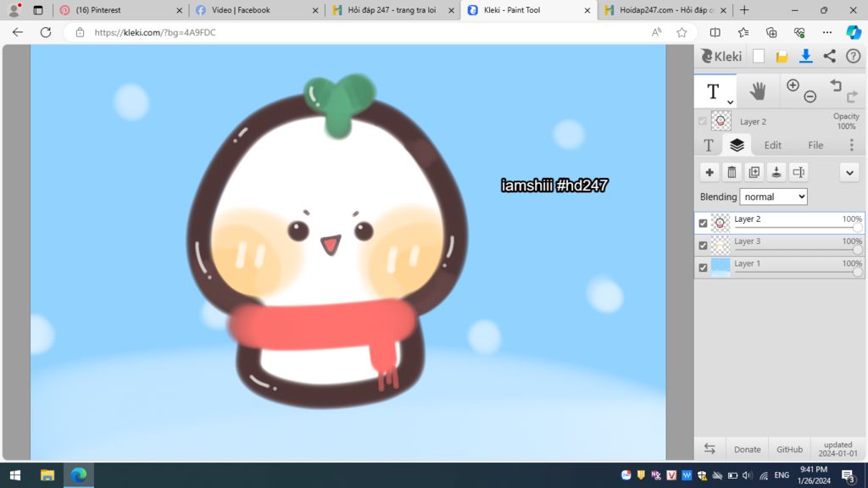
Task: Adjust the Layer 3 opacity slider
Action: tap(798, 249)
